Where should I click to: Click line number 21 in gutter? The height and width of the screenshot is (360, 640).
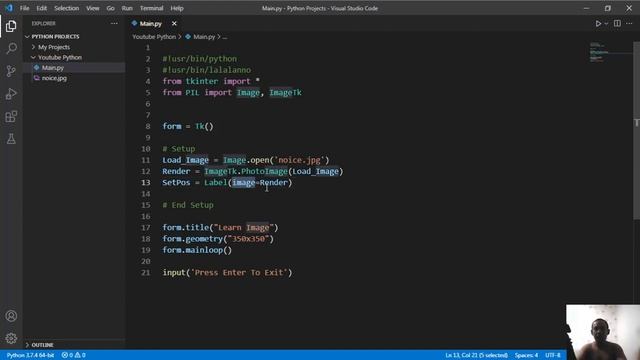coord(146,272)
